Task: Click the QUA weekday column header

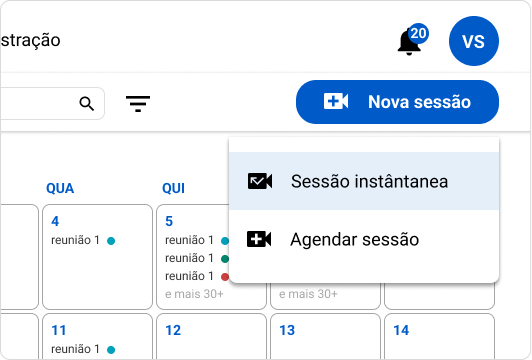Action: [60, 188]
